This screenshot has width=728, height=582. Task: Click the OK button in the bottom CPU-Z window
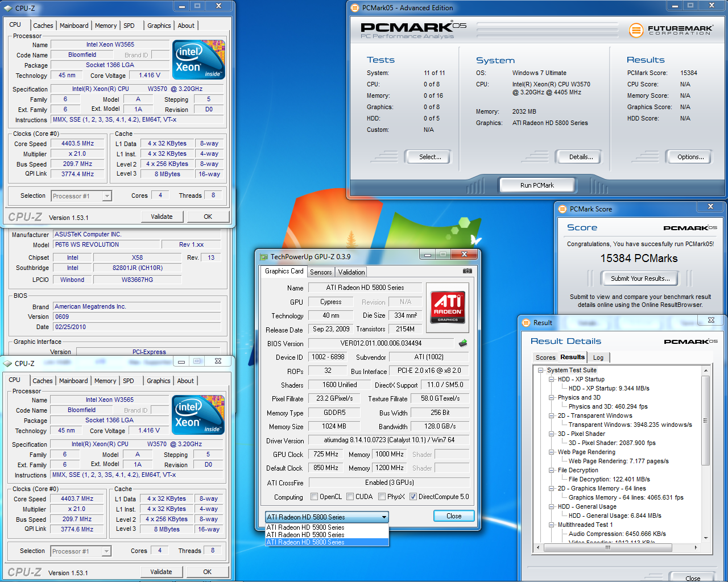click(x=208, y=572)
